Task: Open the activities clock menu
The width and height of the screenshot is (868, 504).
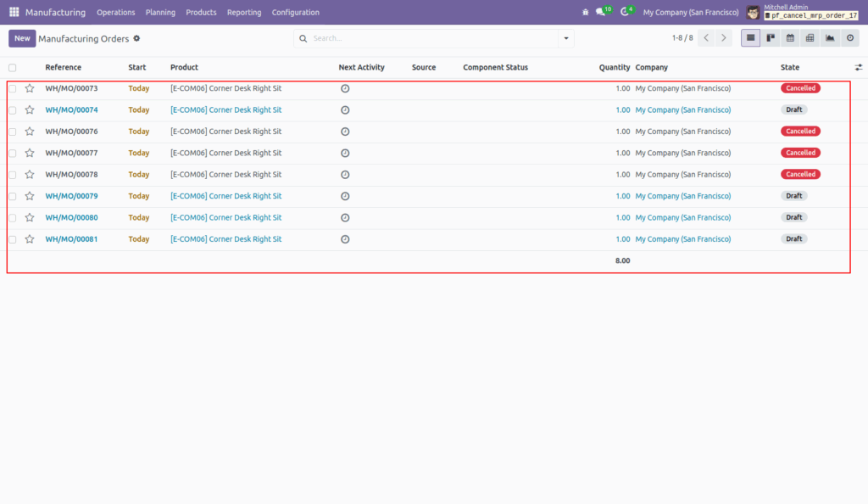Action: (x=626, y=11)
